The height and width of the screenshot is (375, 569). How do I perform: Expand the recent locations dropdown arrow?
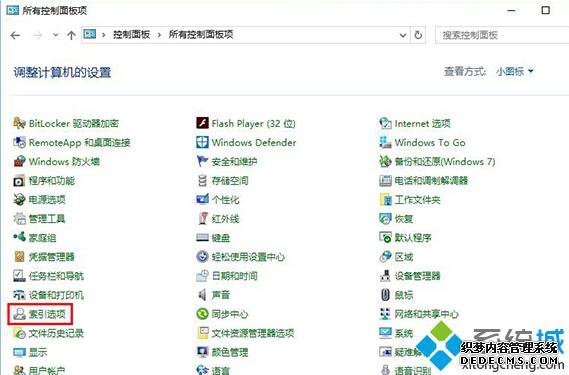[56, 35]
